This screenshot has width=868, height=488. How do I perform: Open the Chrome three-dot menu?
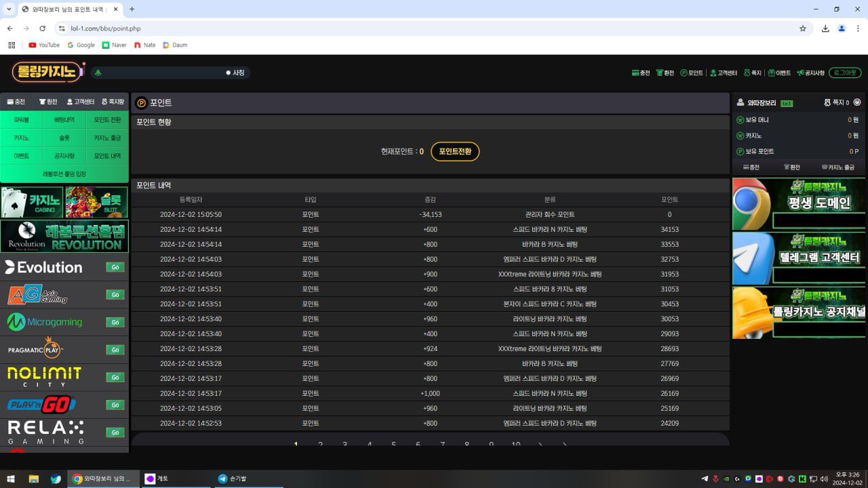858,28
